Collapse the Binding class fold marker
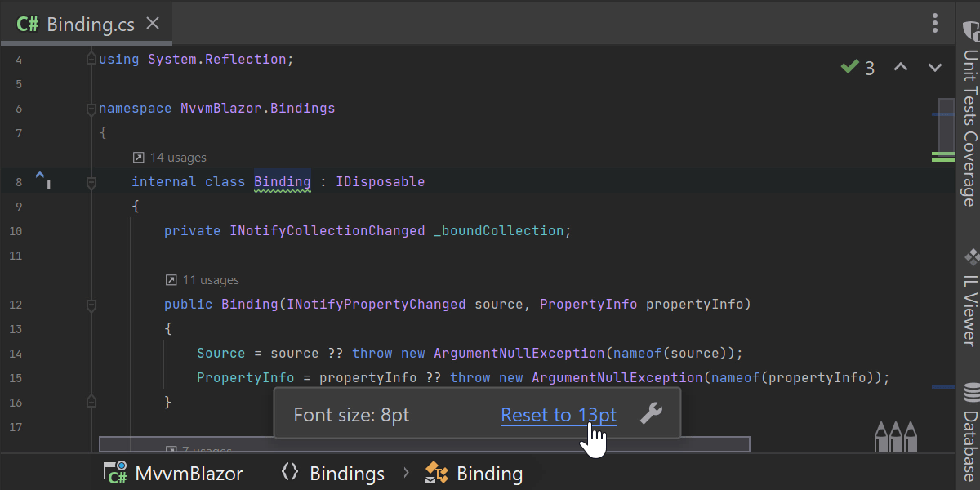The height and width of the screenshot is (490, 980). click(91, 182)
